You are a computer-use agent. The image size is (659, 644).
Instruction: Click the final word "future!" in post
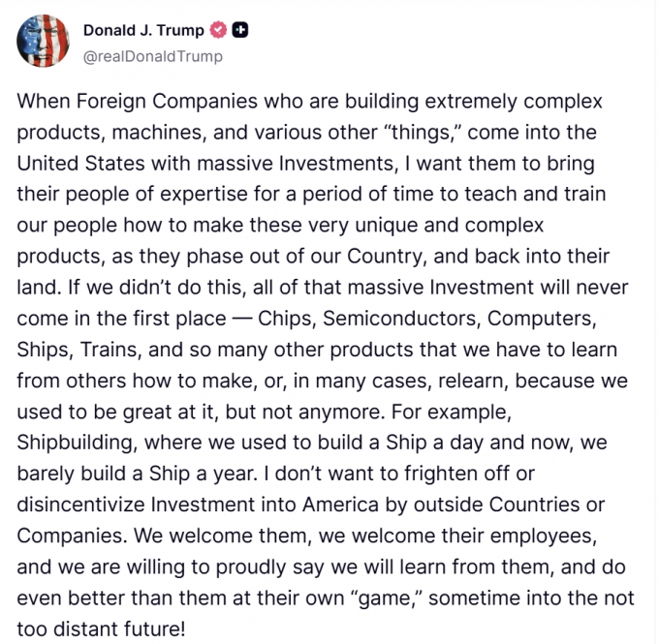(x=145, y=628)
